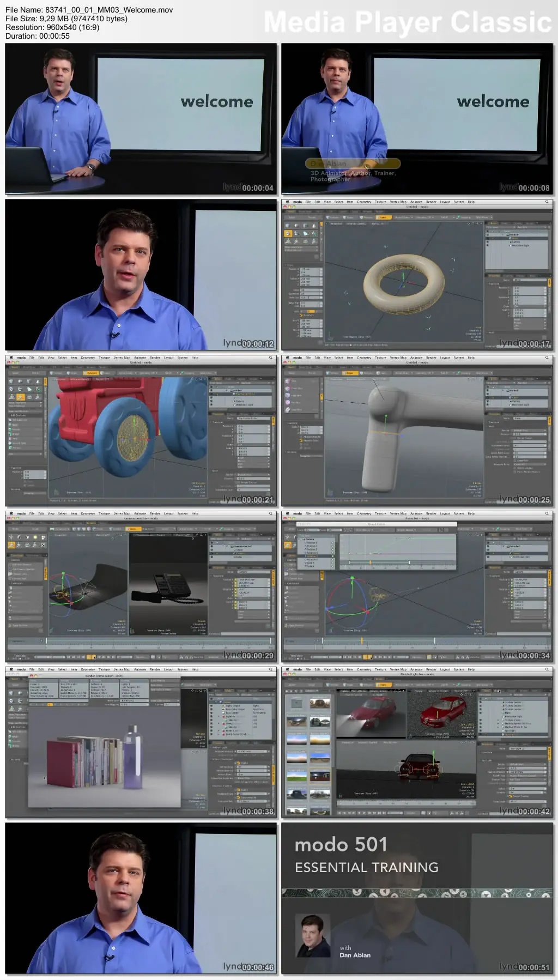Viewport: 558px width, 980px height.
Task: Click the 'Camera' item row in 00:00:17 frame
Action: point(517,242)
